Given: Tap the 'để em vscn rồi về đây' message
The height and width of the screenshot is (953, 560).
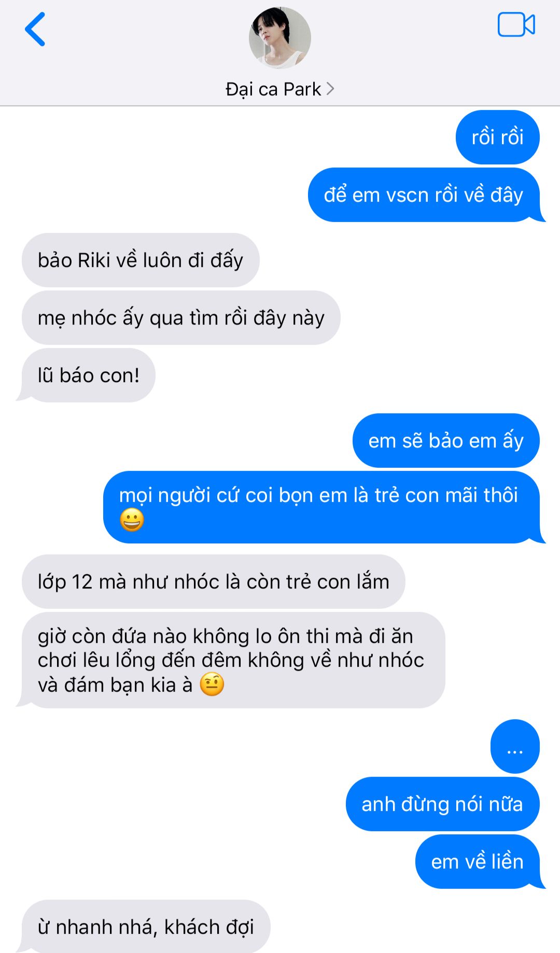Looking at the screenshot, I should (425, 195).
